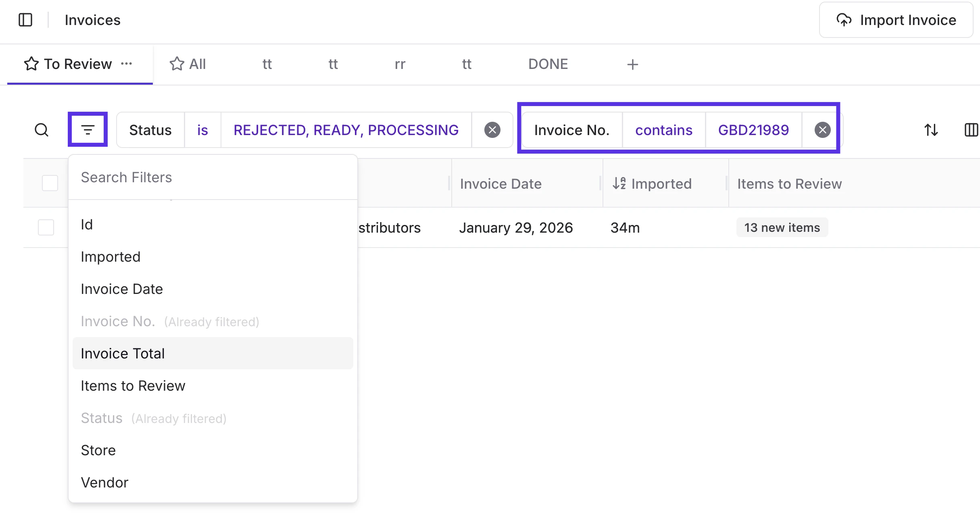Switch to the DONE tab
Image resolution: width=980 pixels, height=529 pixels.
[548, 64]
